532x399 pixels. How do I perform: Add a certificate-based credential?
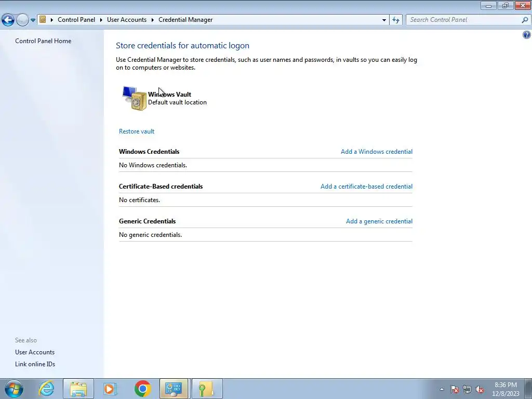point(366,187)
